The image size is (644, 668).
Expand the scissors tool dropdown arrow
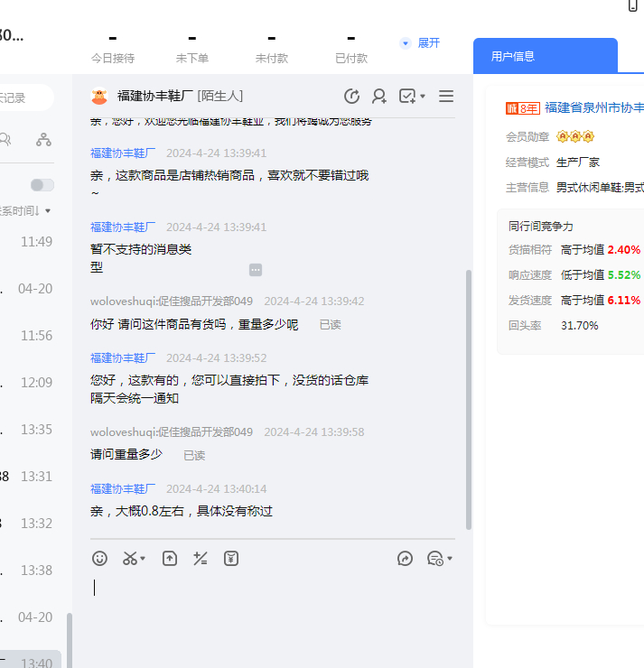pyautogui.click(x=144, y=559)
